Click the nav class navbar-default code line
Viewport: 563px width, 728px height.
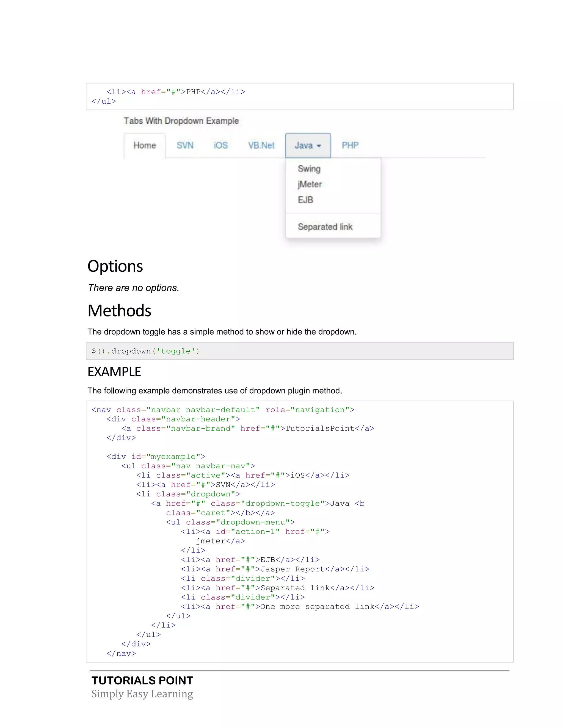(223, 410)
